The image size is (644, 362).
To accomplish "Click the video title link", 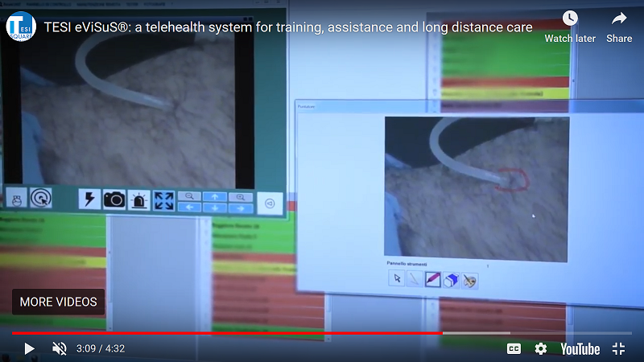I will [288, 27].
